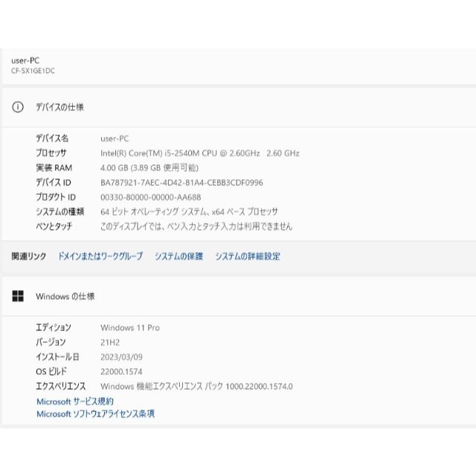Image resolution: width=476 pixels, height=476 pixels.
Task: Click the デバイス名 label
Action: (52, 138)
